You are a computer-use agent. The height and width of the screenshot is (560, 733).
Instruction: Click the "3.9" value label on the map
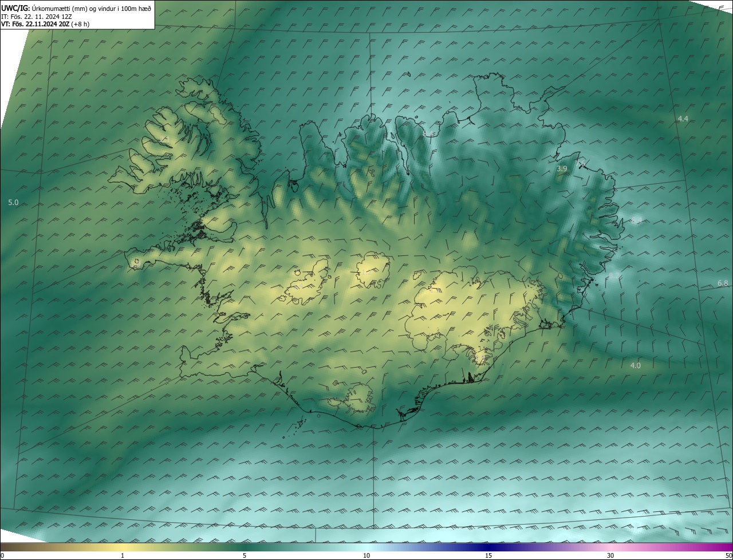pyautogui.click(x=562, y=169)
